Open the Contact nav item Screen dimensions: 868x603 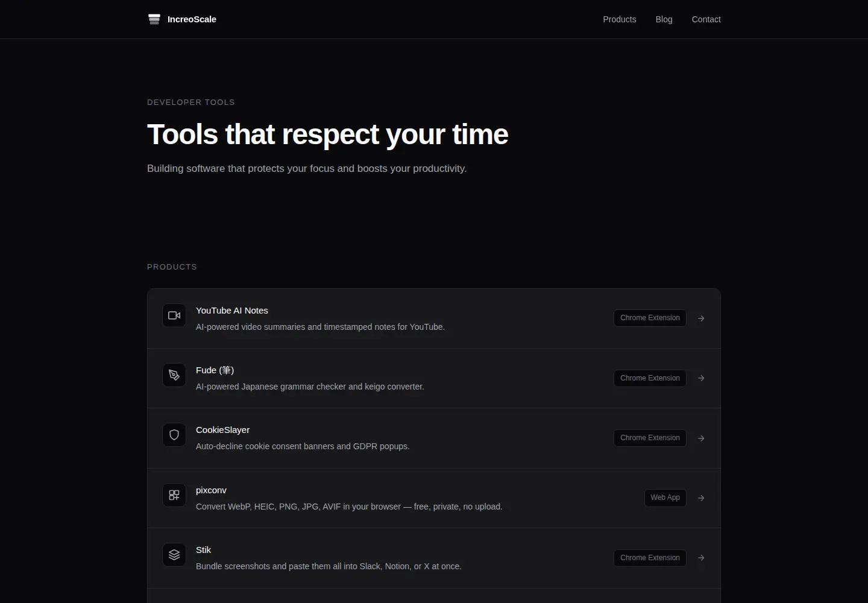706,19
